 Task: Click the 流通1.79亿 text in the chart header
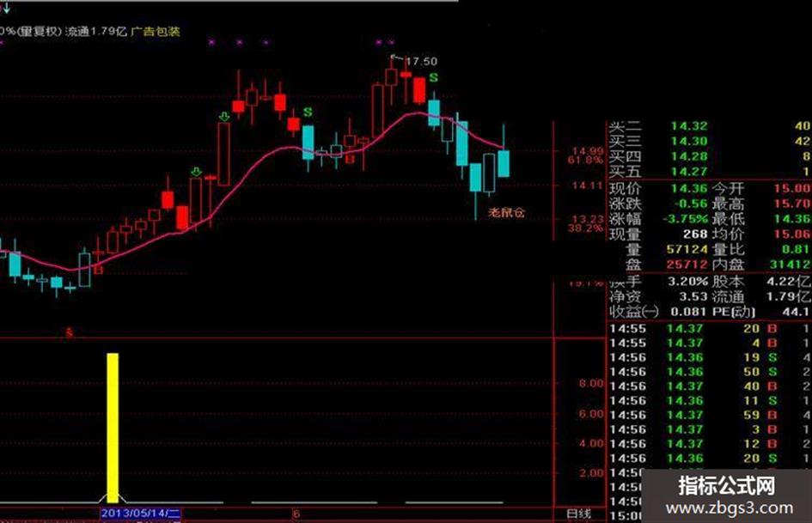point(97,31)
